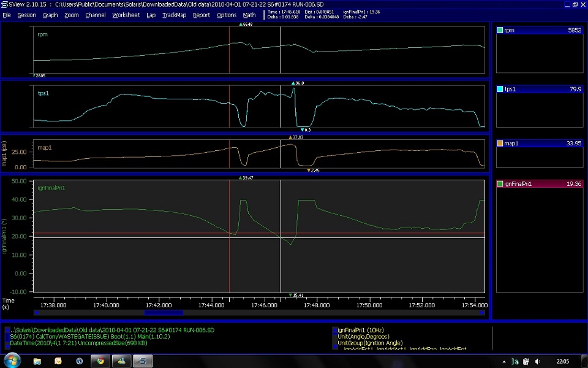
Task: Click the rpm channel color swatch
Action: pyautogui.click(x=500, y=30)
